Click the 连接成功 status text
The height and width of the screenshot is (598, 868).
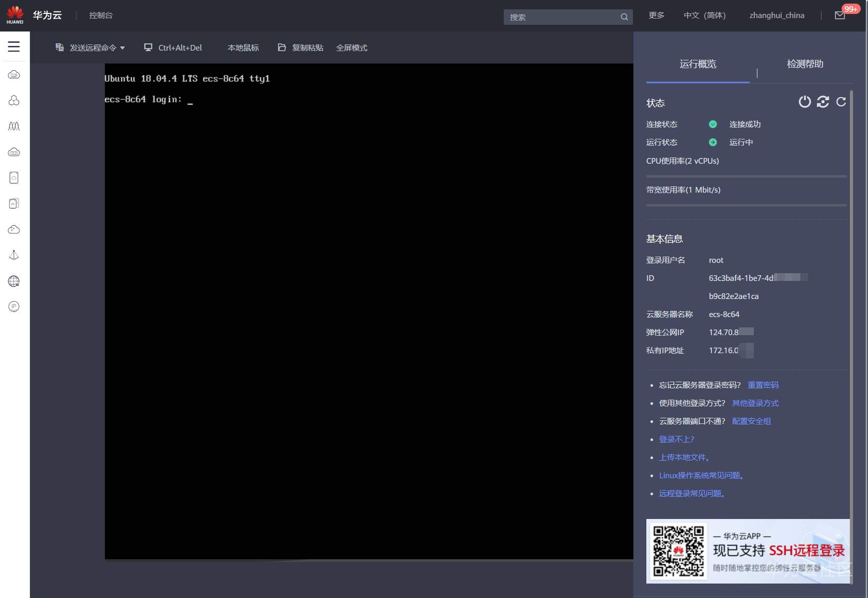pos(745,124)
